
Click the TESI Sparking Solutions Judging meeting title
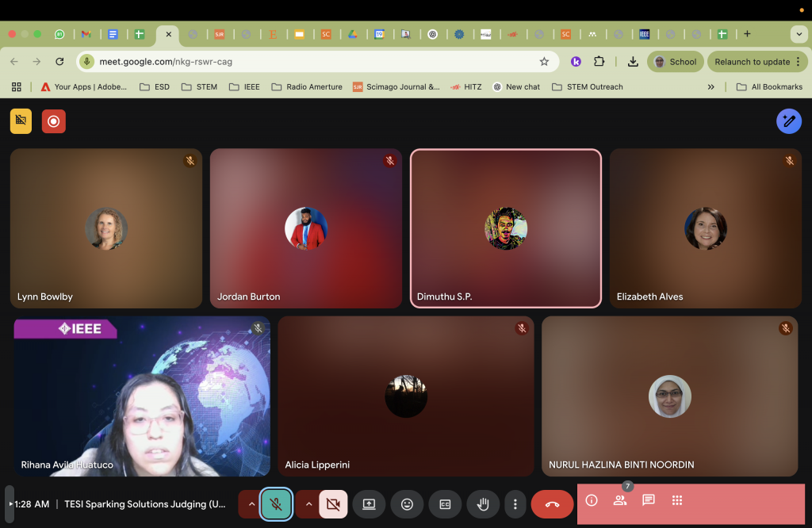point(145,504)
